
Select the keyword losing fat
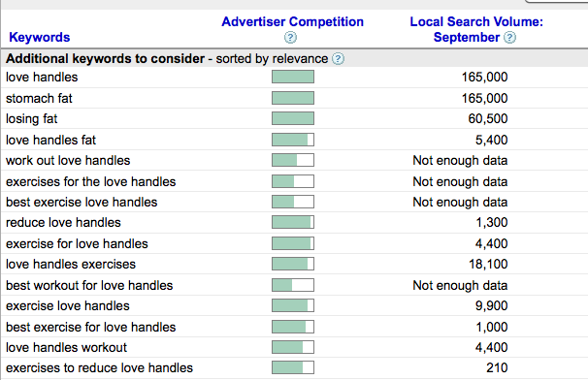tap(31, 119)
